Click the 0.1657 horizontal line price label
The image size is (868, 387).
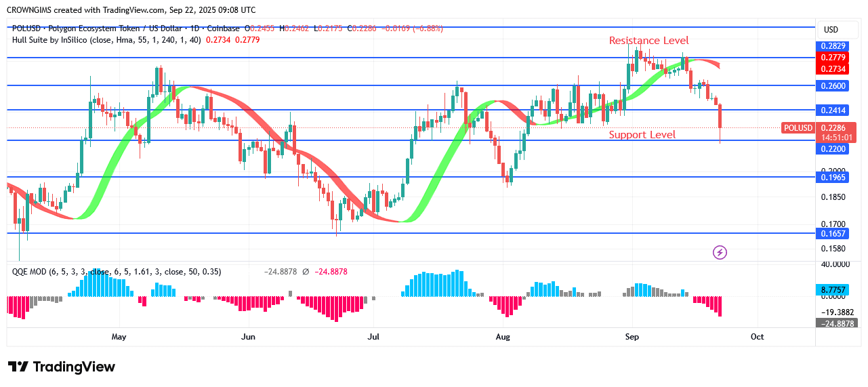tap(833, 233)
